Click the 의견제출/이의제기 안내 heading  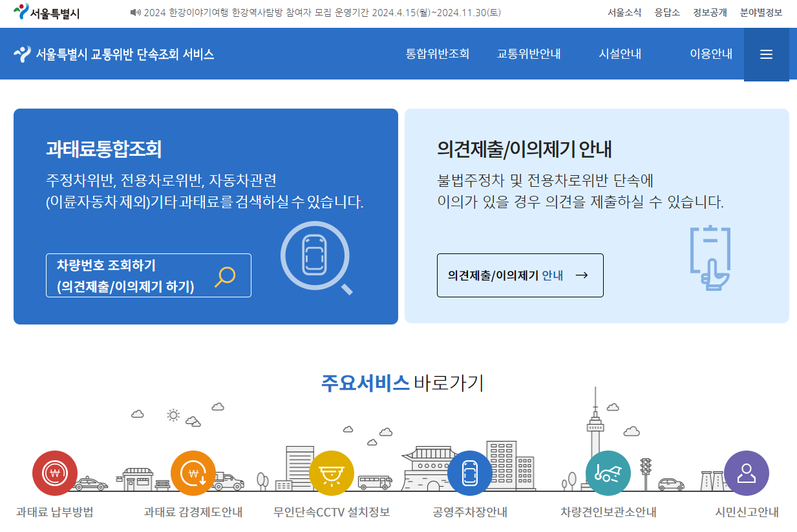524,149
